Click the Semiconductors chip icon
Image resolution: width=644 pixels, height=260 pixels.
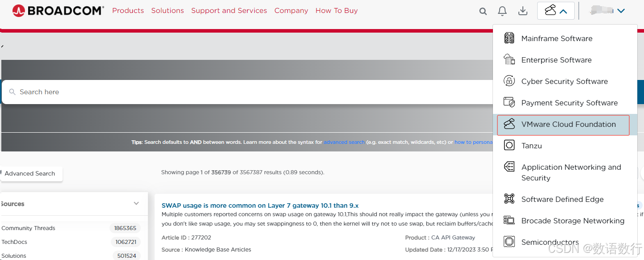tap(509, 242)
